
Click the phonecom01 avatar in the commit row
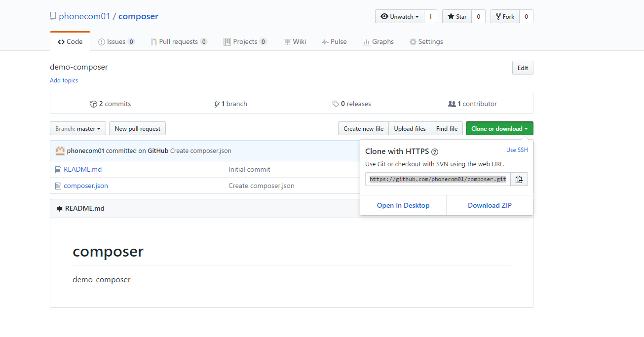[x=60, y=150]
